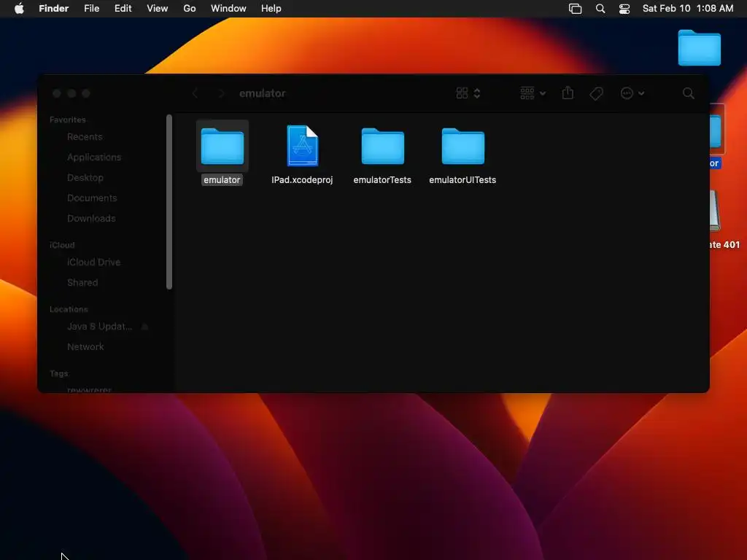
Task: Open the emulatorTests folder icon
Action: (x=382, y=146)
